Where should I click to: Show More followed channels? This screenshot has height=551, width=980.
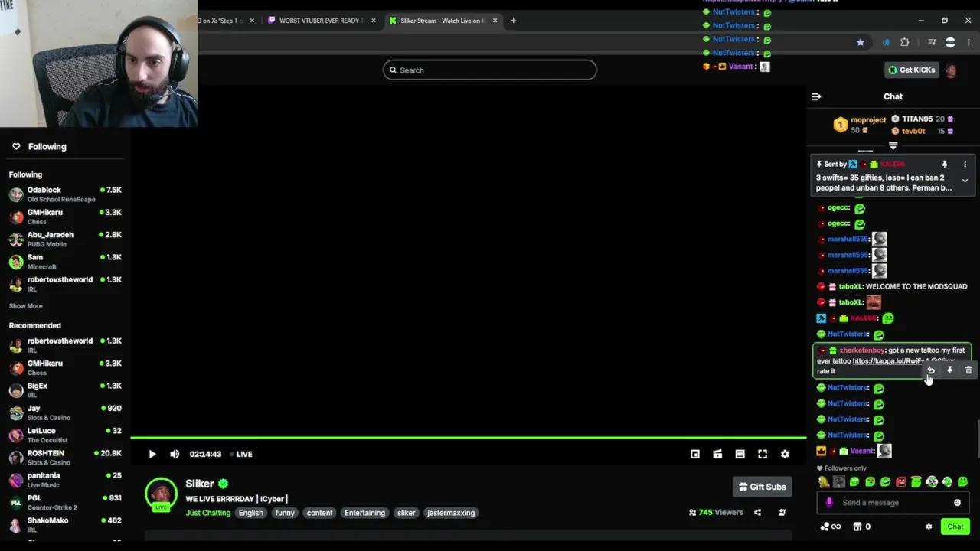click(25, 306)
